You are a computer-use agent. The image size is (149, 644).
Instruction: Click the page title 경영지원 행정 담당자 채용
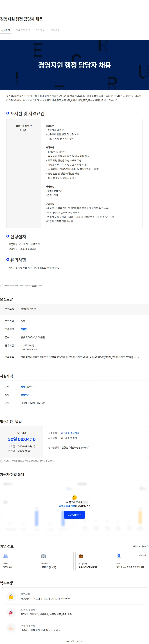(22, 19)
